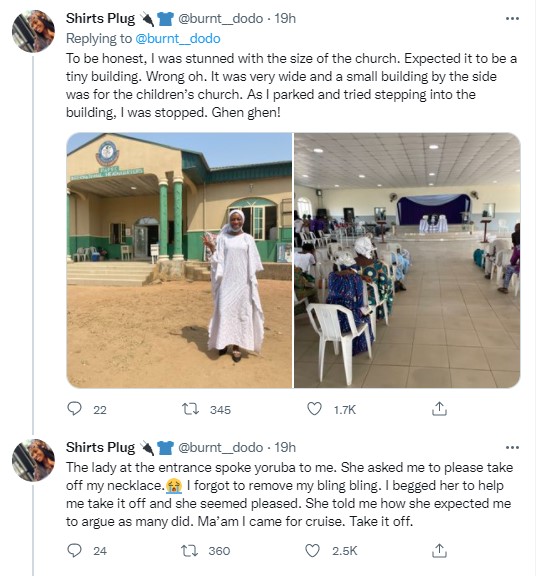The image size is (546, 576).
Task: View photo of woman in white dress
Action: click(179, 260)
